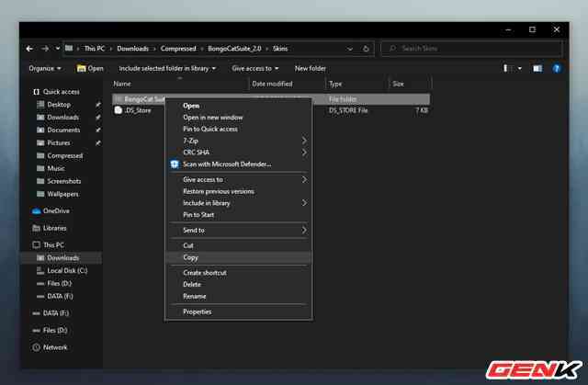Click the Pictures pin icon
Viewport: 588px width, 385px height.
[x=98, y=142]
